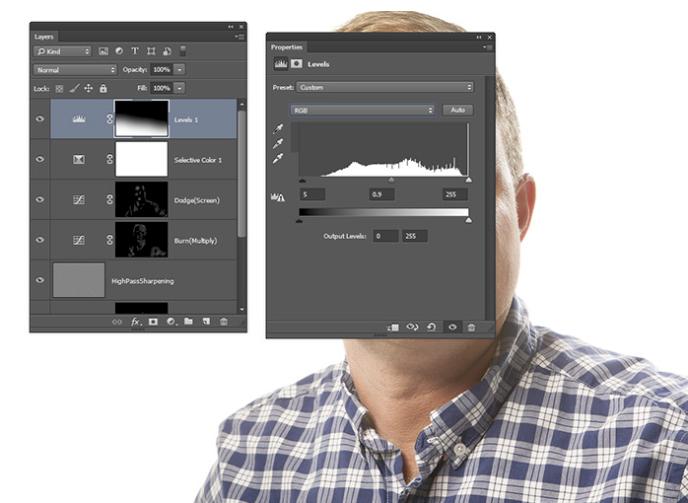Create new fill or adjustment layer icon

171,322
